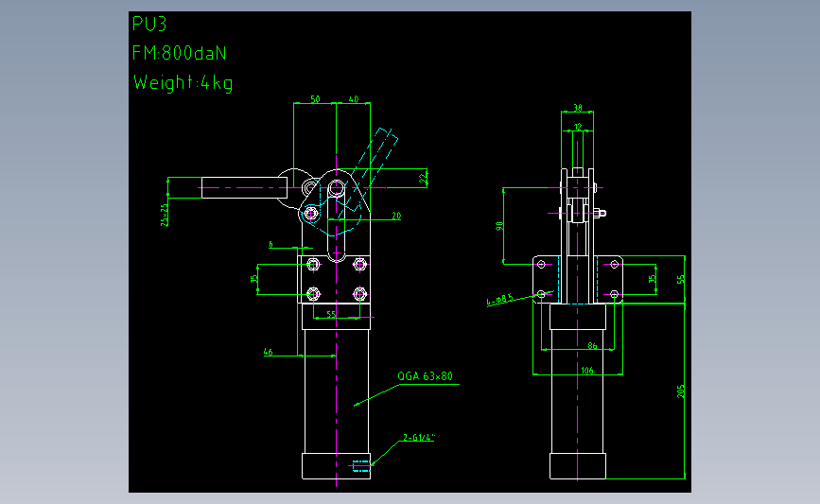Image resolution: width=820 pixels, height=504 pixels.
Task: Click the Weight:4kg label
Action: (183, 83)
